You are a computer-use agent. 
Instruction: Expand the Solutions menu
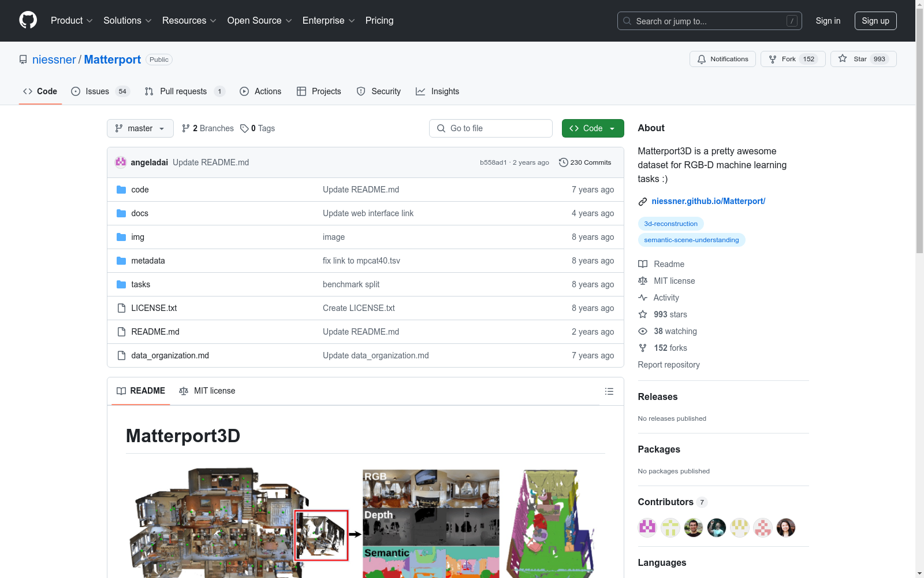pos(127,20)
